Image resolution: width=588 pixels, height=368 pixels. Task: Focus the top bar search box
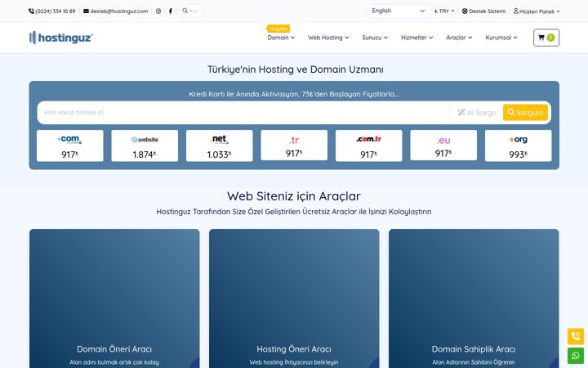coord(190,11)
